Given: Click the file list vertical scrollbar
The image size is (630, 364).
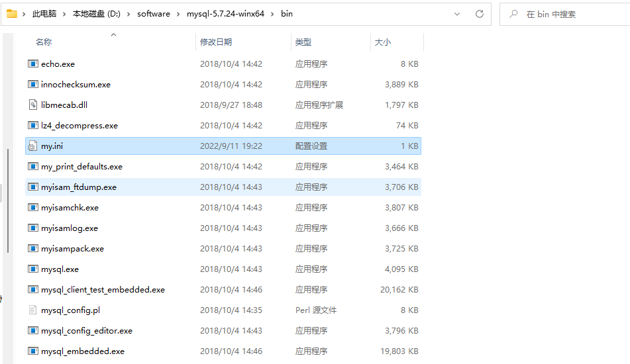Looking at the screenshot, I should point(8,201).
